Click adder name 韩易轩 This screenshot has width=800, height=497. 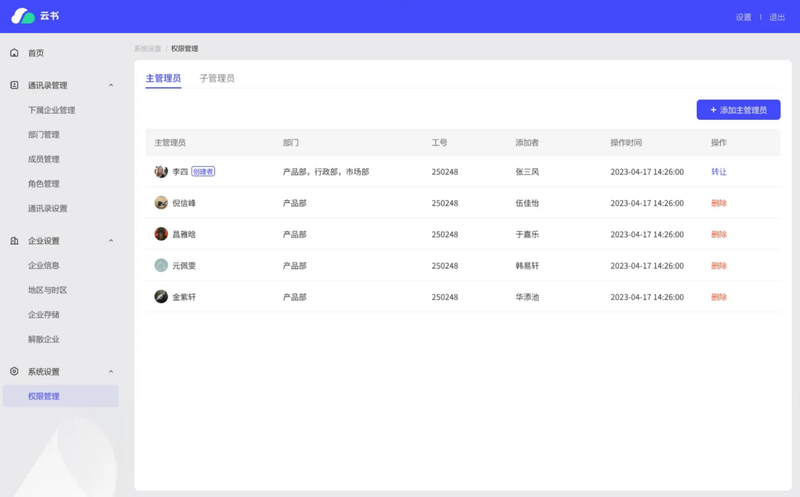coord(527,266)
